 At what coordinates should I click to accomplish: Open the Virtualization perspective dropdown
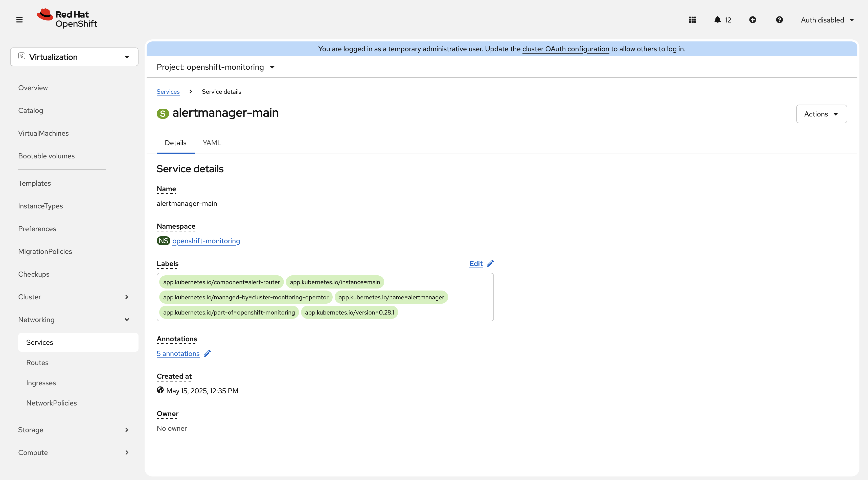[74, 57]
